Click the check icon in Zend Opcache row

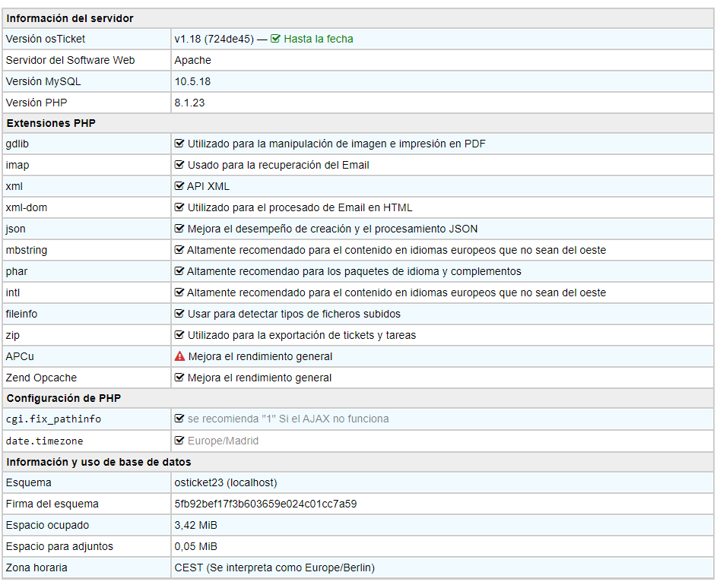pos(179,378)
